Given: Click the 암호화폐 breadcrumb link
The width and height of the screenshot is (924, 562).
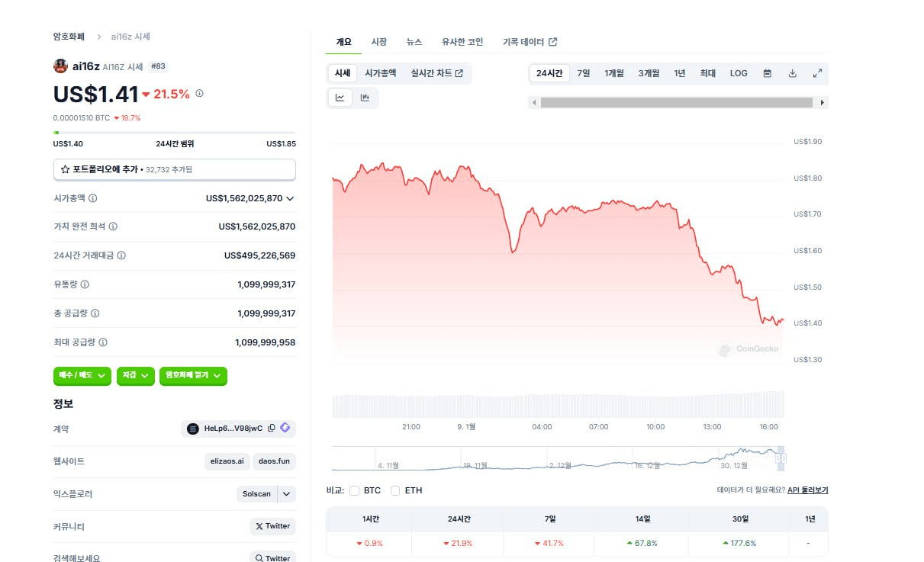Looking at the screenshot, I should point(69,37).
